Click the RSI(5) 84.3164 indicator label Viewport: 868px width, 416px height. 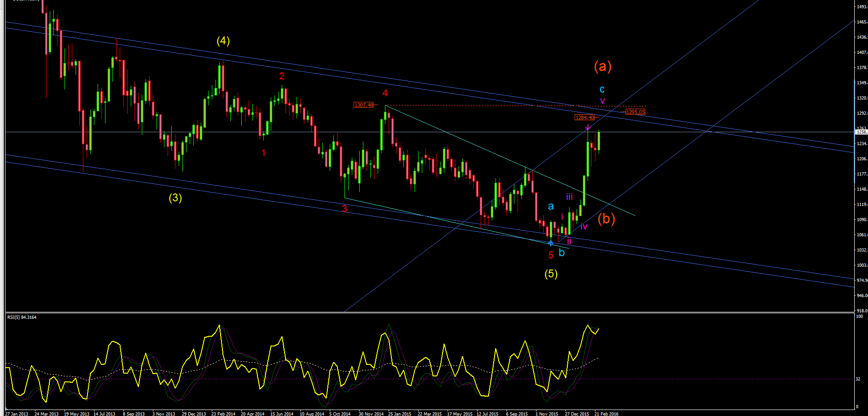(x=22, y=317)
